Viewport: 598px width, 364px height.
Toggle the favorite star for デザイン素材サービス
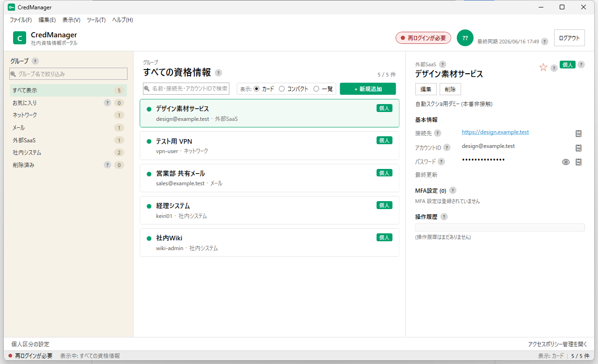click(543, 67)
